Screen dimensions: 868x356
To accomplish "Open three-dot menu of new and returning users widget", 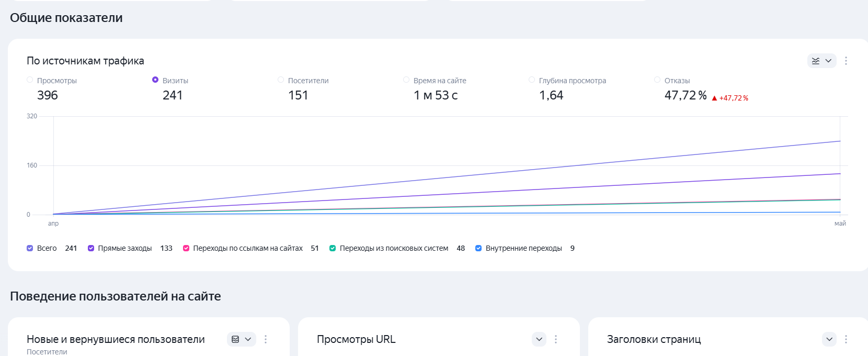I will [266, 339].
